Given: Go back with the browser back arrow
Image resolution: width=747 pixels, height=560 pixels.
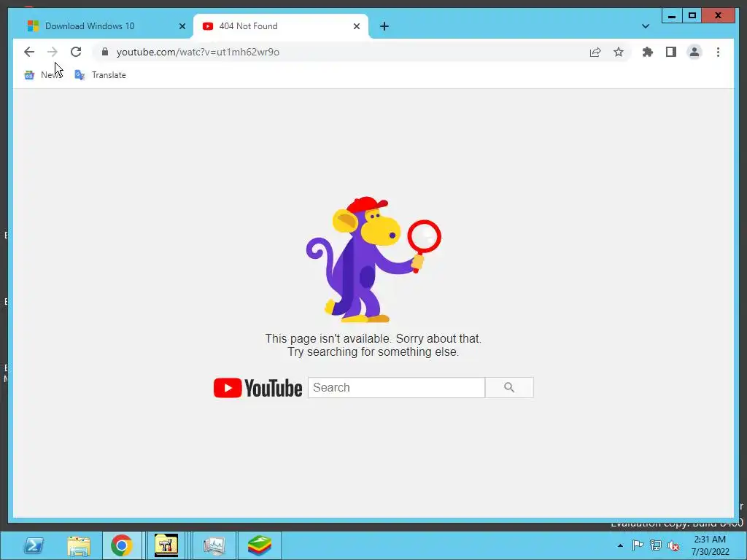Looking at the screenshot, I should (x=29, y=52).
